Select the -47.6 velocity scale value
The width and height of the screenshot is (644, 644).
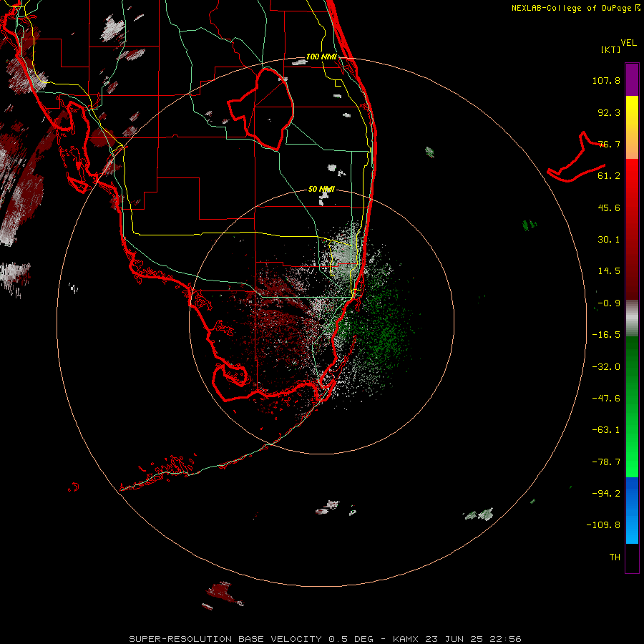(x=606, y=399)
